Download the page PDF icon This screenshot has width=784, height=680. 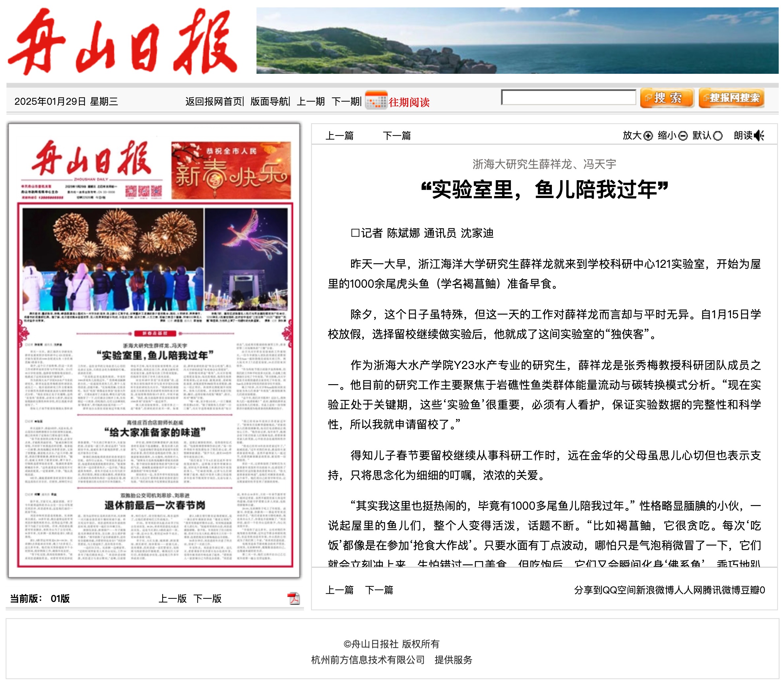[293, 598]
